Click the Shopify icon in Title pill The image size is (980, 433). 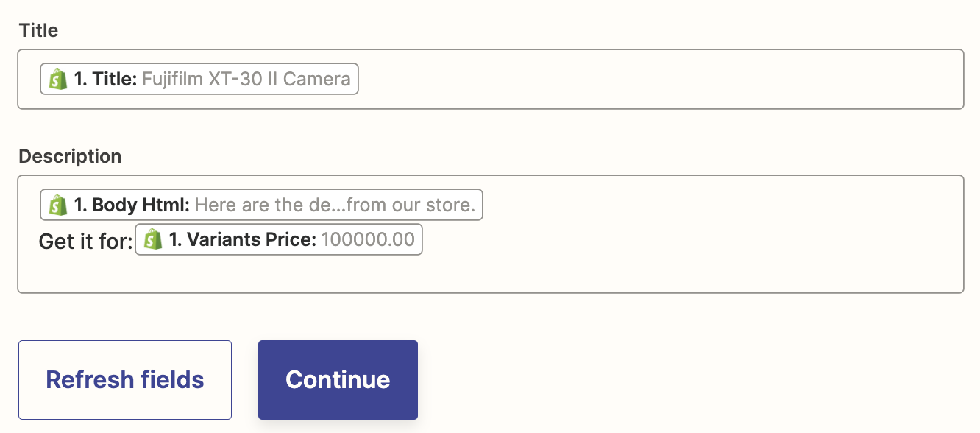coord(57,79)
